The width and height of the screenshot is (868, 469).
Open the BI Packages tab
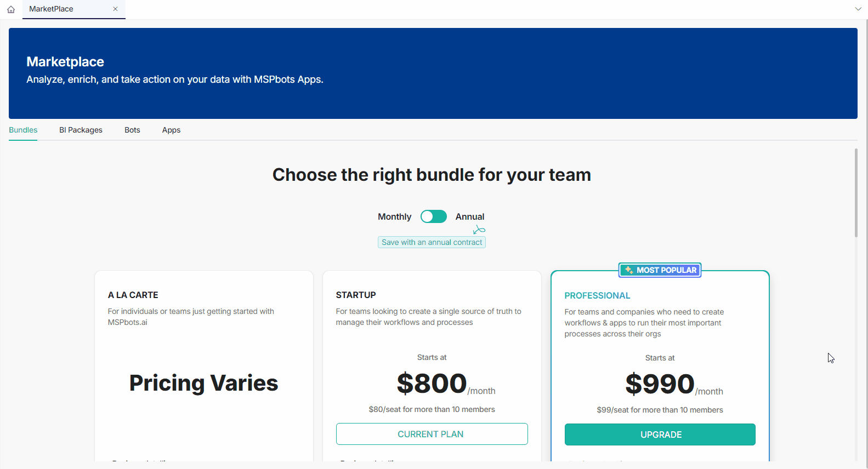(81, 130)
